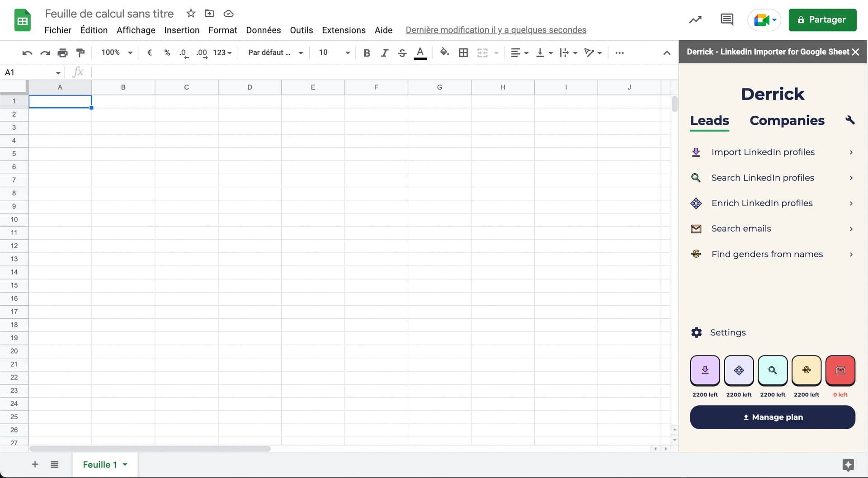Click the Undo arrow icon

[27, 53]
